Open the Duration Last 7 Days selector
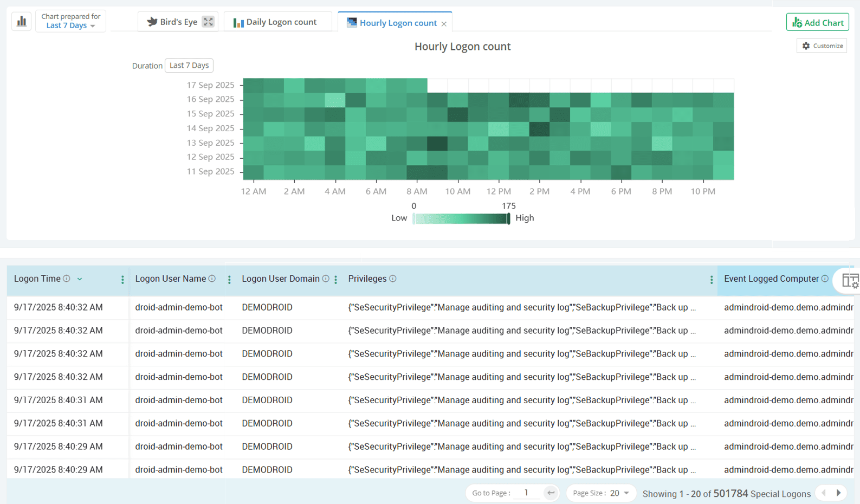Viewport: 860px width, 504px height. pos(189,66)
